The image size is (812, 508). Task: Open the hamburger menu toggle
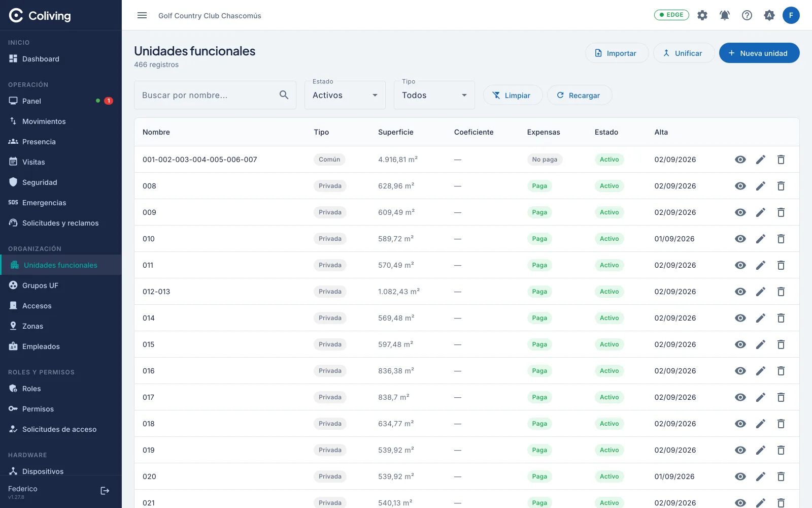tap(142, 15)
